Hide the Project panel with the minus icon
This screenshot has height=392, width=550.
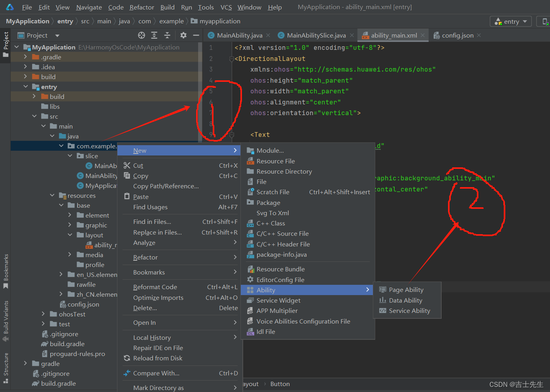click(196, 35)
